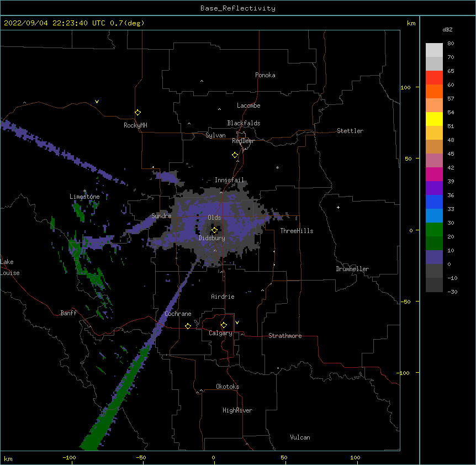Select the RedDeer city label
476x465 pixels.
tap(243, 141)
